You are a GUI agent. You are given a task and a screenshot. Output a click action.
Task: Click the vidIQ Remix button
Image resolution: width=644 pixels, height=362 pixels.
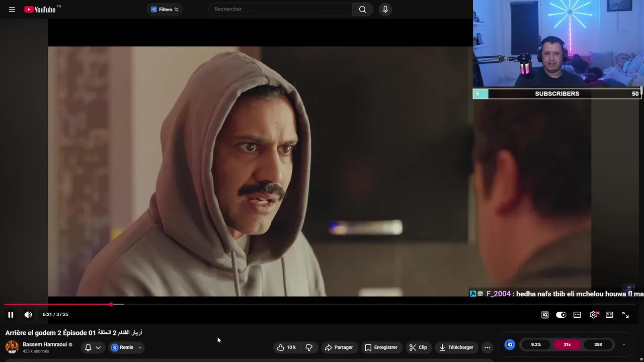[x=122, y=347]
